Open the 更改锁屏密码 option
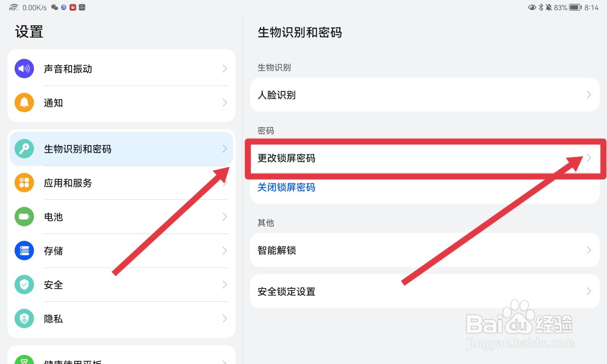 (x=425, y=158)
